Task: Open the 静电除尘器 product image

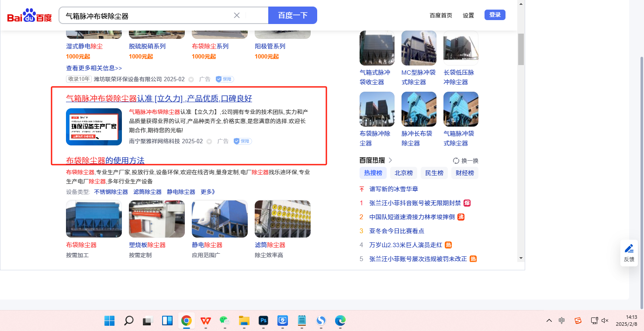Action: point(220,219)
